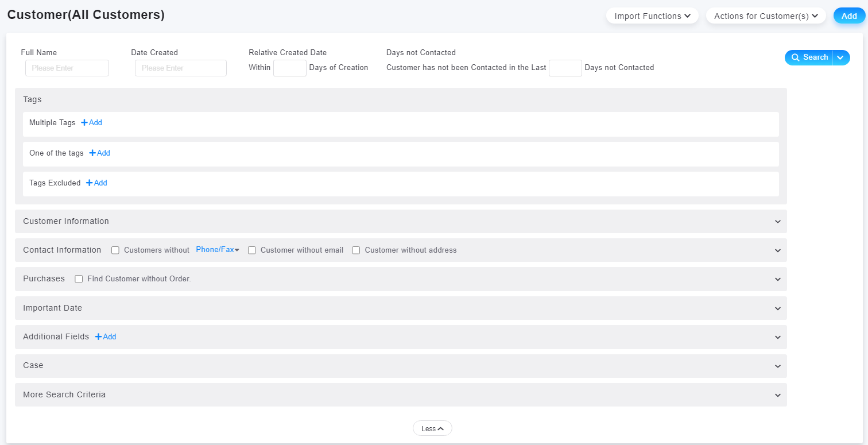The width and height of the screenshot is (868, 445).
Task: Click the Full Name input field
Action: 67,68
